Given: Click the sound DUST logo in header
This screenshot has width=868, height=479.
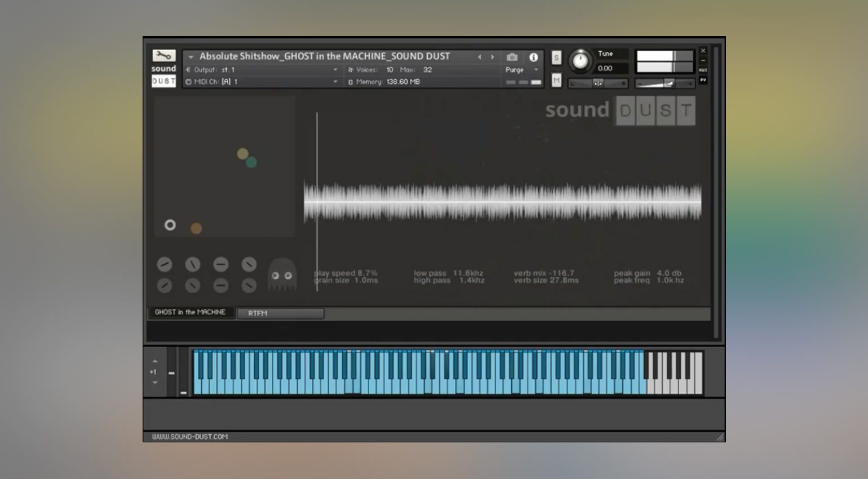Looking at the screenshot, I should pos(164,75).
